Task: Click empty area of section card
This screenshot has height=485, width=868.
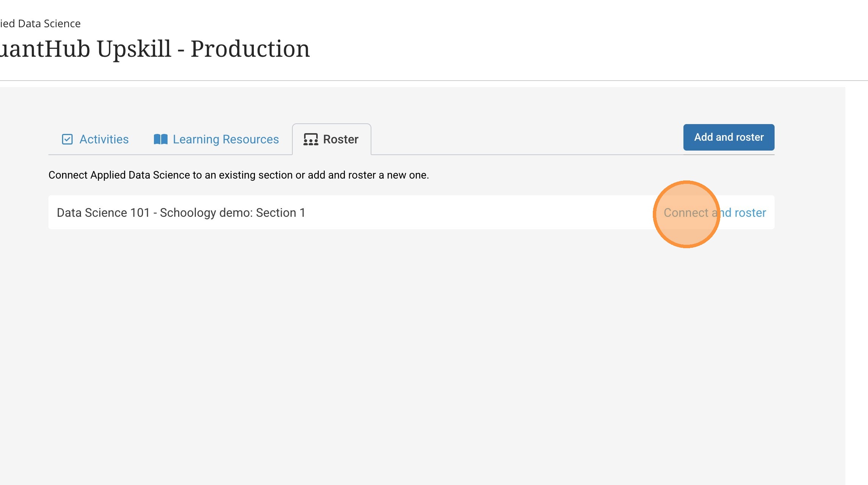Action: click(473, 213)
